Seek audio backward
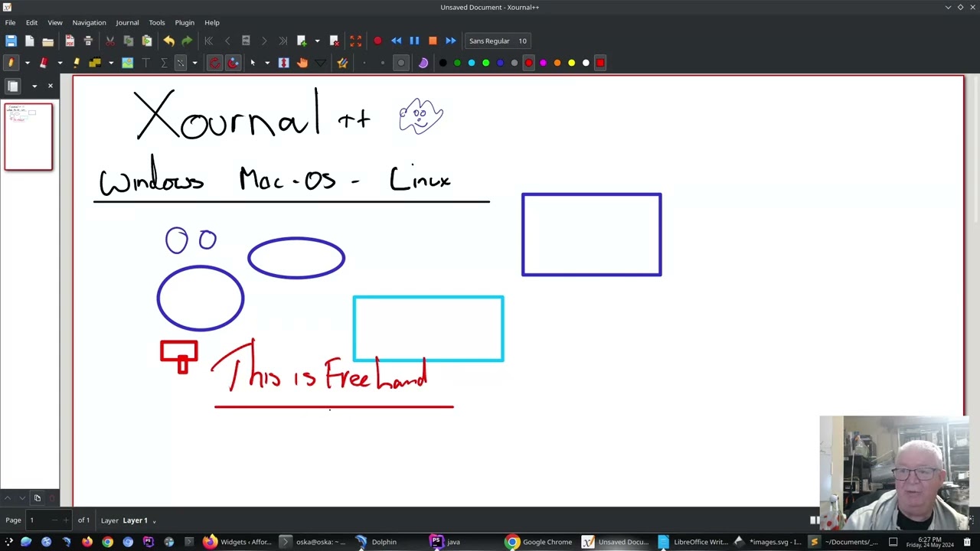980x551 pixels. [396, 41]
